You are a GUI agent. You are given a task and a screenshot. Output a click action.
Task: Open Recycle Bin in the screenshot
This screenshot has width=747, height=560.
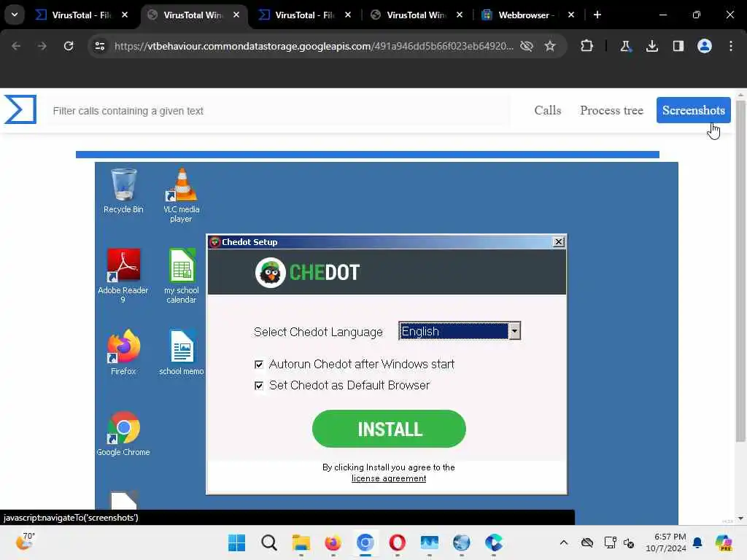[x=123, y=190]
